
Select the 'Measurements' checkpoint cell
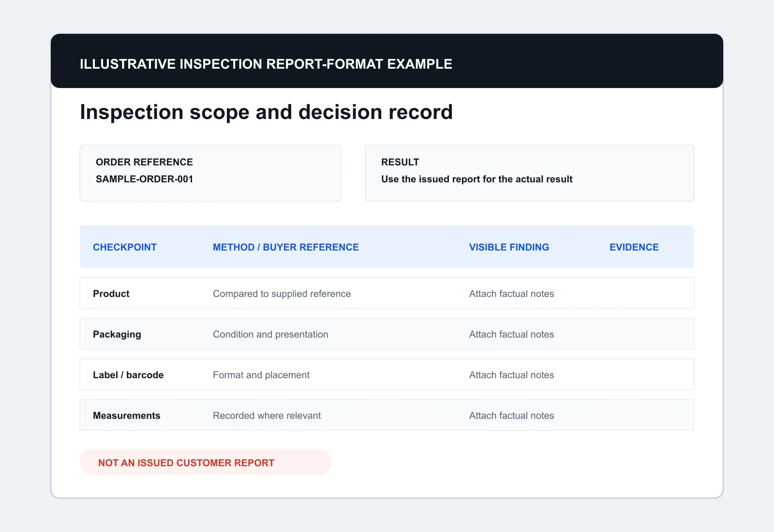pos(127,415)
